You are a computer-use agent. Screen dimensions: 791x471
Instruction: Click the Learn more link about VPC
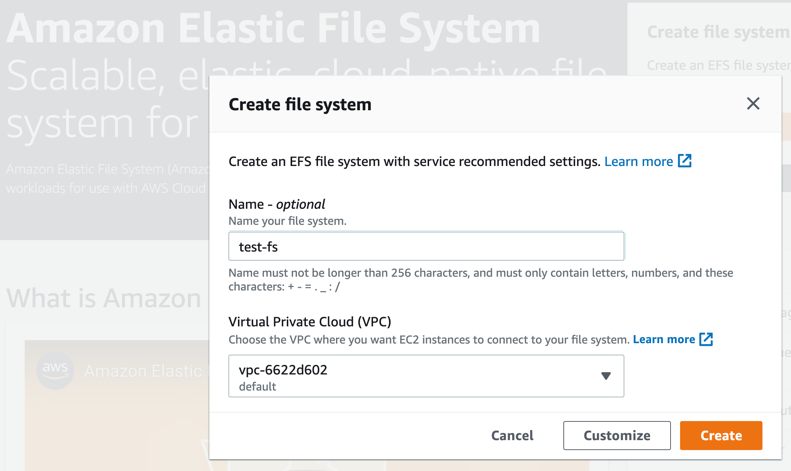pos(664,339)
